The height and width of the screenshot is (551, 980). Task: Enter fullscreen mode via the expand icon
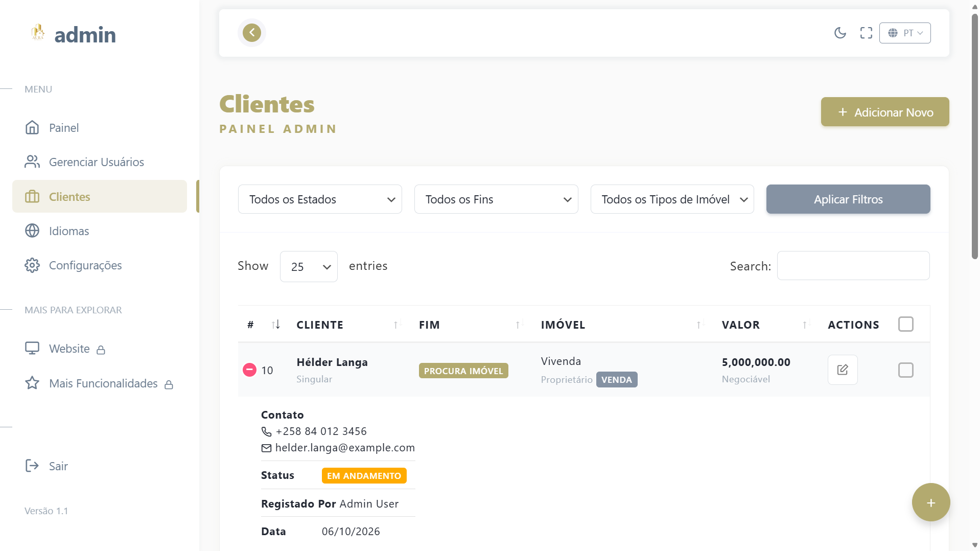(x=866, y=33)
